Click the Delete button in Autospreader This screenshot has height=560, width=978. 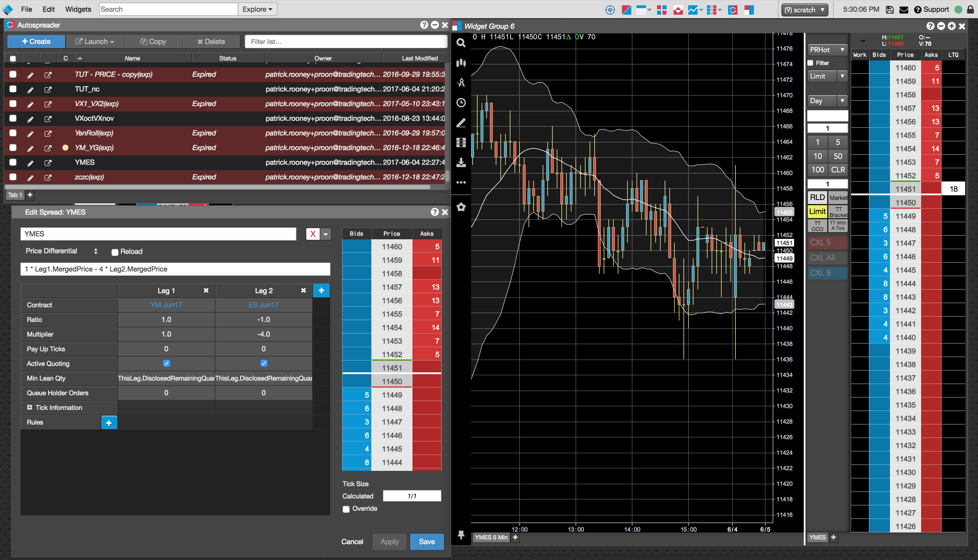pyautogui.click(x=211, y=42)
